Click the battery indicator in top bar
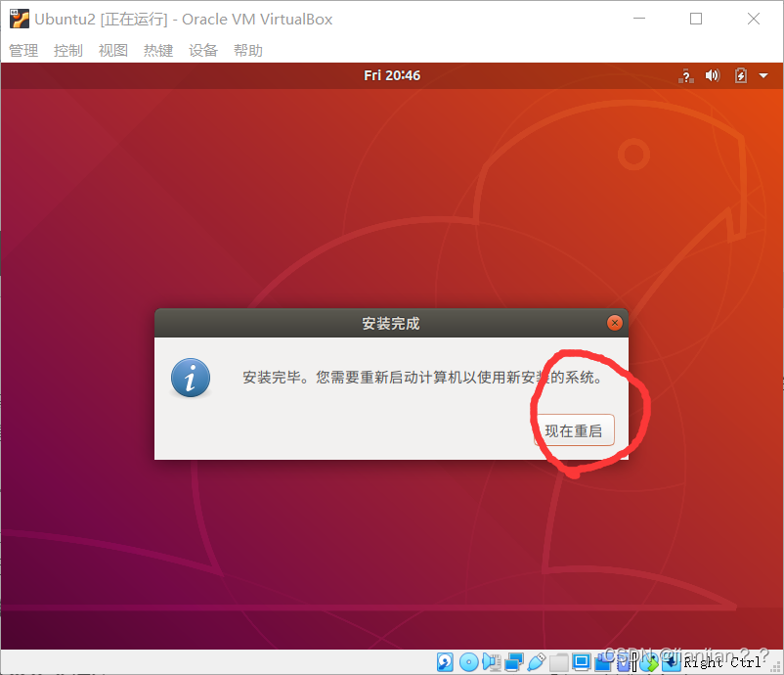 (741, 75)
